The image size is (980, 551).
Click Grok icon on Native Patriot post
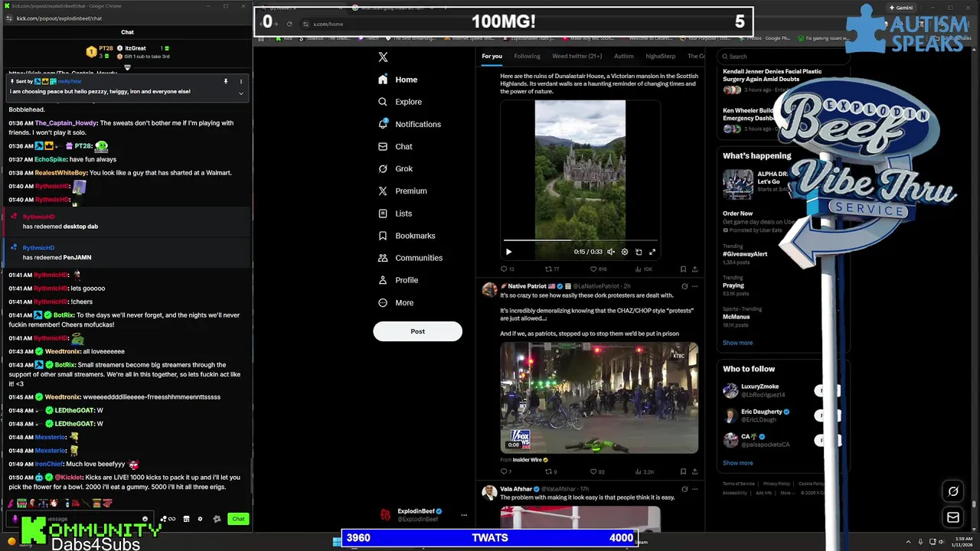tap(684, 286)
